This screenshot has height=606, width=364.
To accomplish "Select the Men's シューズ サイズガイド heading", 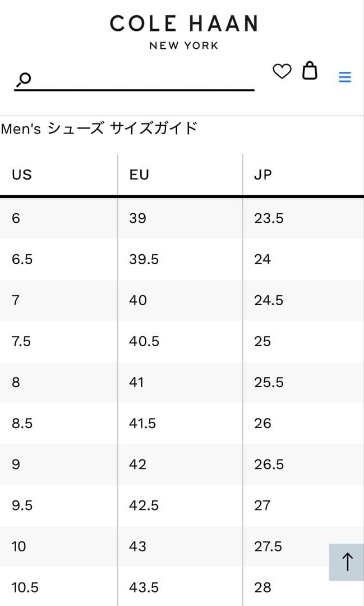I will pyautogui.click(x=99, y=128).
